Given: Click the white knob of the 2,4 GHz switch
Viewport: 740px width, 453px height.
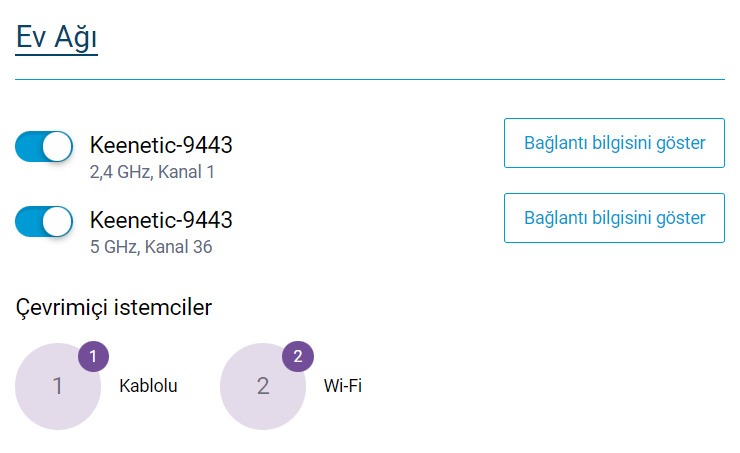Looking at the screenshot, I should tap(58, 147).
